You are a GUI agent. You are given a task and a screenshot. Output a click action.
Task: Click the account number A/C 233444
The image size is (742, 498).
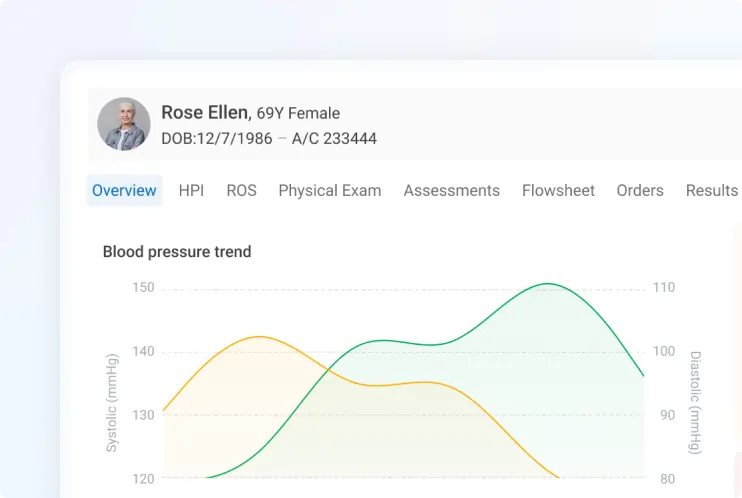(334, 139)
